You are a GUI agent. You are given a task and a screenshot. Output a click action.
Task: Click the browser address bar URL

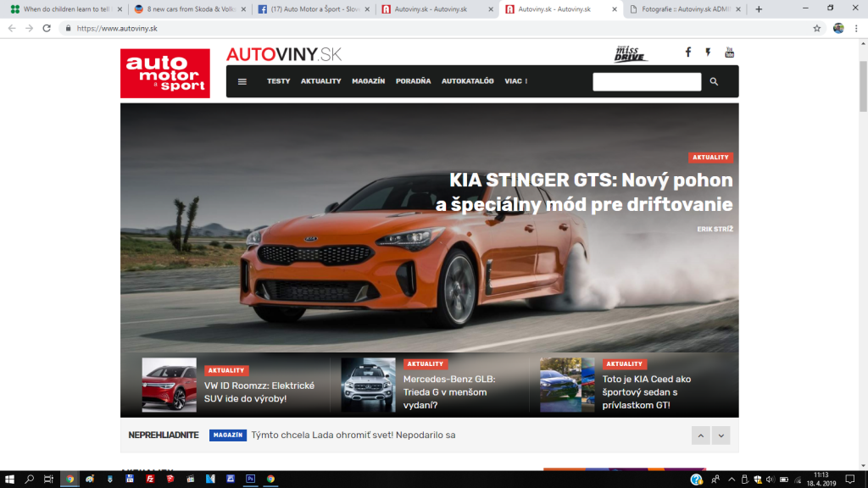coord(117,28)
